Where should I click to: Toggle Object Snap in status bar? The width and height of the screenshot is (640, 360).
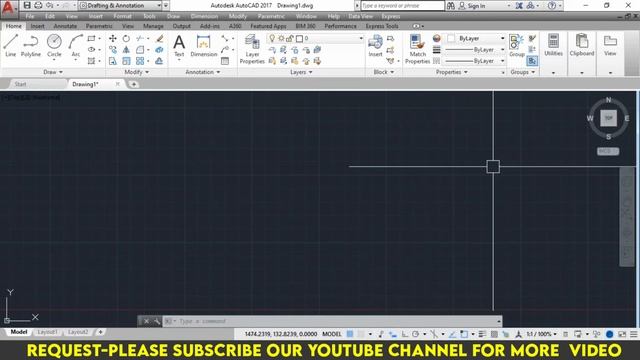coord(464,334)
